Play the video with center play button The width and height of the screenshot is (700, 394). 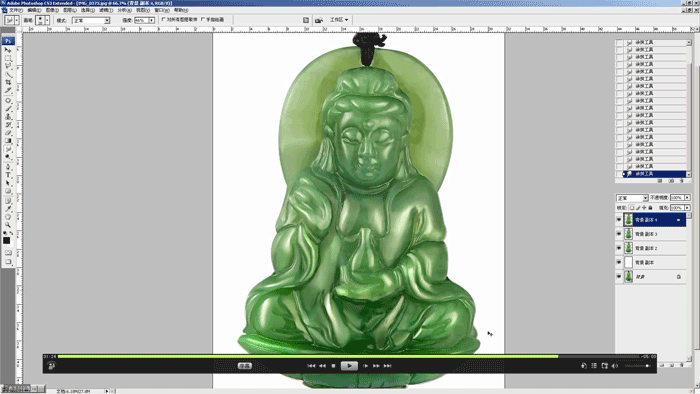pos(349,366)
